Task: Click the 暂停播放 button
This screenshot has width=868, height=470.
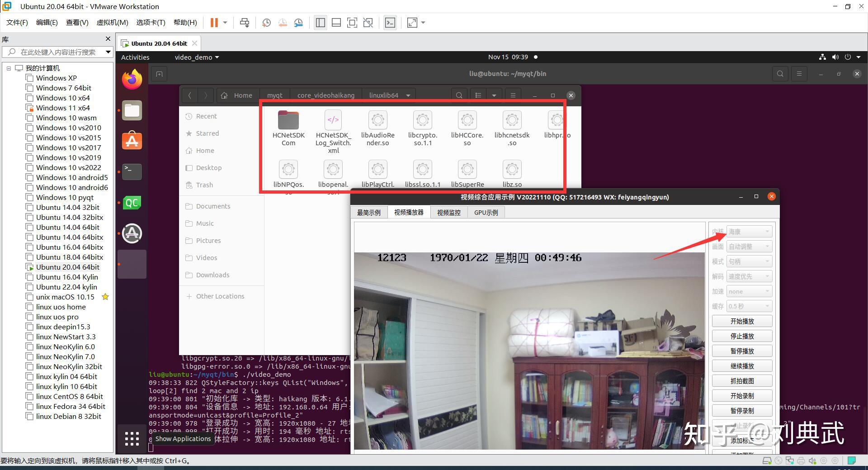Action: click(x=742, y=351)
